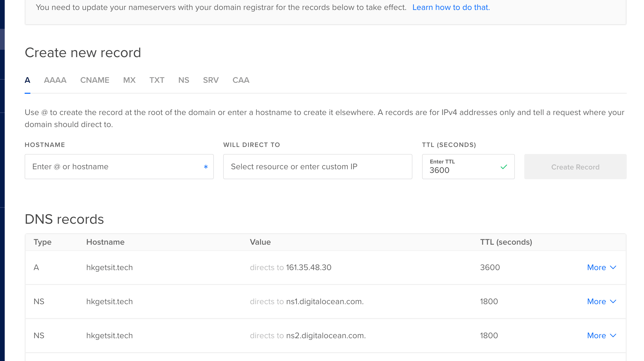Select the IP value 161.35.48.30
This screenshot has width=644, height=361.
pyautogui.click(x=309, y=267)
